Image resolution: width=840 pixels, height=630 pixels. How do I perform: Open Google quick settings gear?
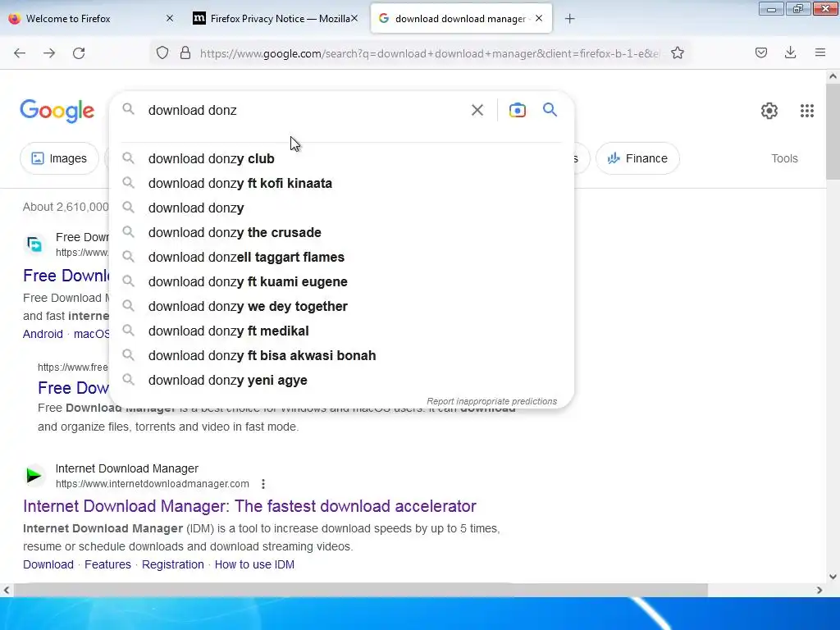coord(769,111)
